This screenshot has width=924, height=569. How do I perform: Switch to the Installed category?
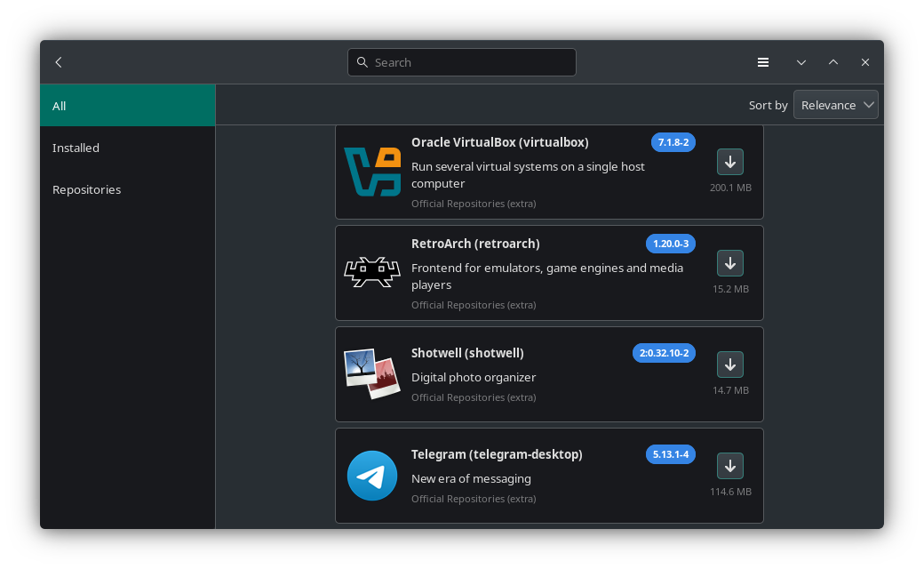(x=76, y=148)
